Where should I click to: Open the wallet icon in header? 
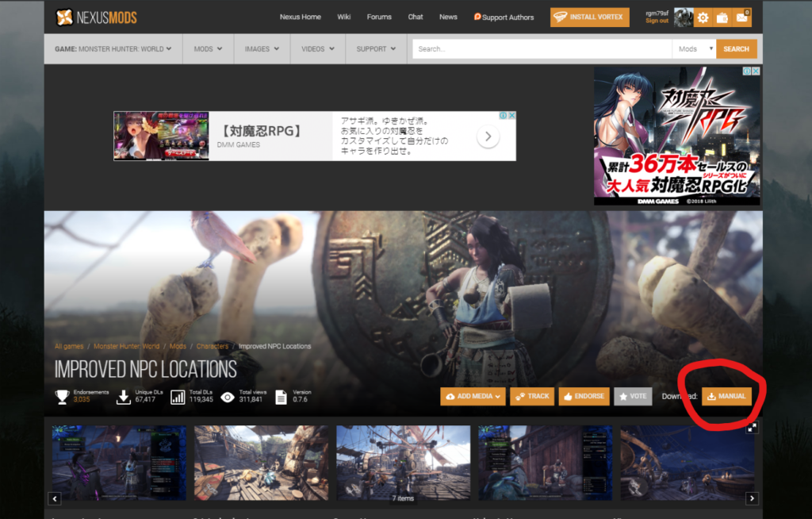coord(722,17)
